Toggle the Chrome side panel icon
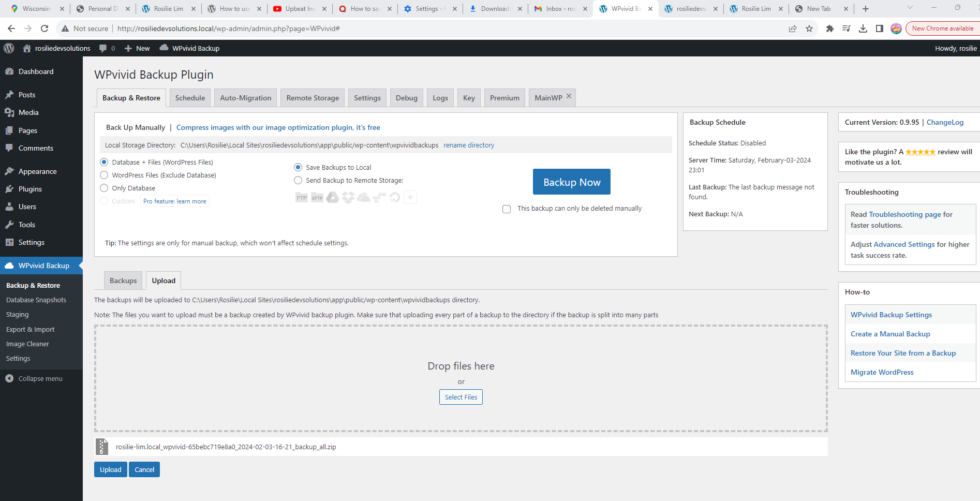This screenshot has width=980, height=501. point(880,28)
